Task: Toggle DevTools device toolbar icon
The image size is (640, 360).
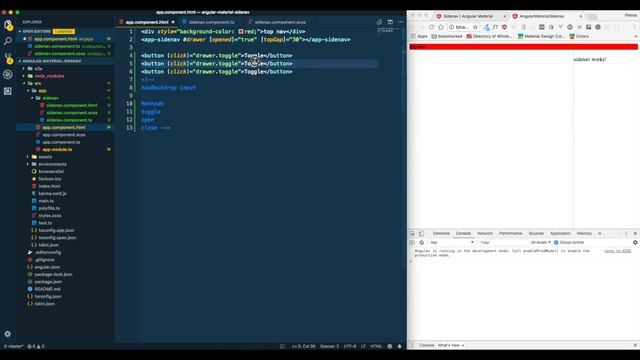Action: 421,233
